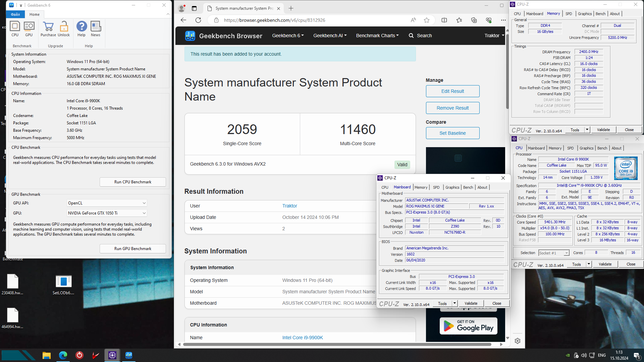Screen dimensions: 644x362
Task: Open Edge settings and more menu
Action: point(503,20)
